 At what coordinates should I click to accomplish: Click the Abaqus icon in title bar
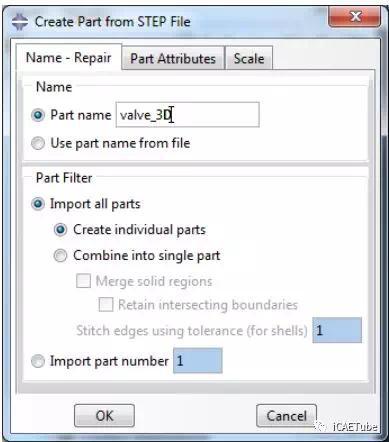(x=20, y=22)
